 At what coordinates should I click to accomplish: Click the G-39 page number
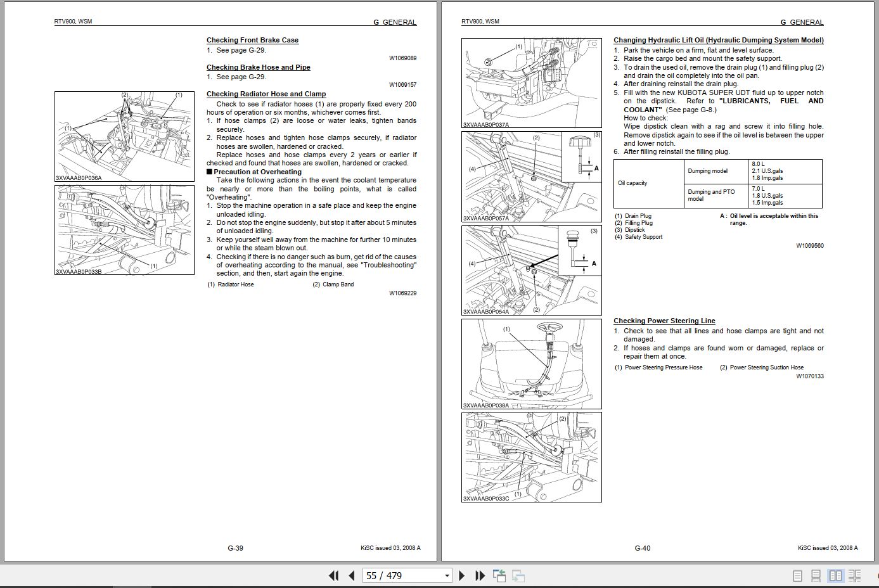[x=235, y=548]
